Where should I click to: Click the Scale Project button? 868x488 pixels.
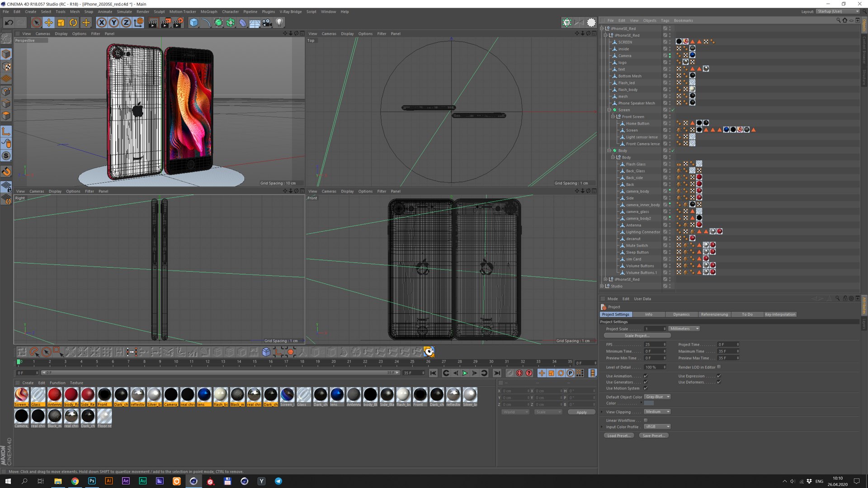coord(637,336)
